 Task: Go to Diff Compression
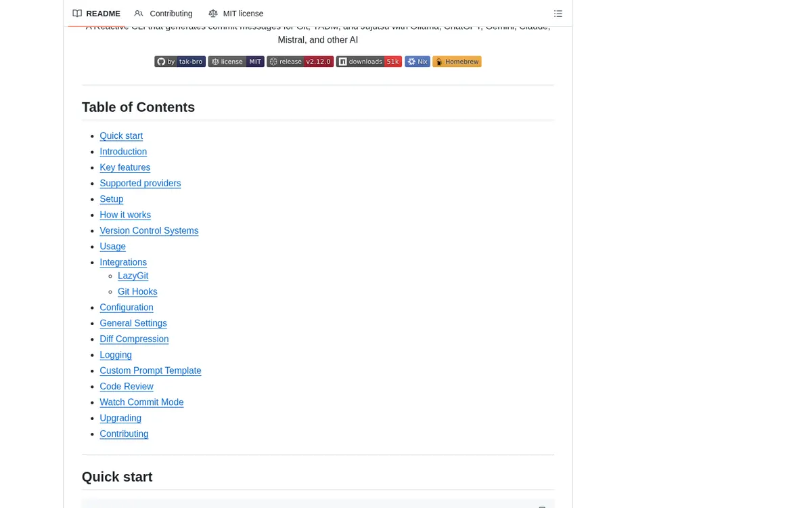coord(134,339)
